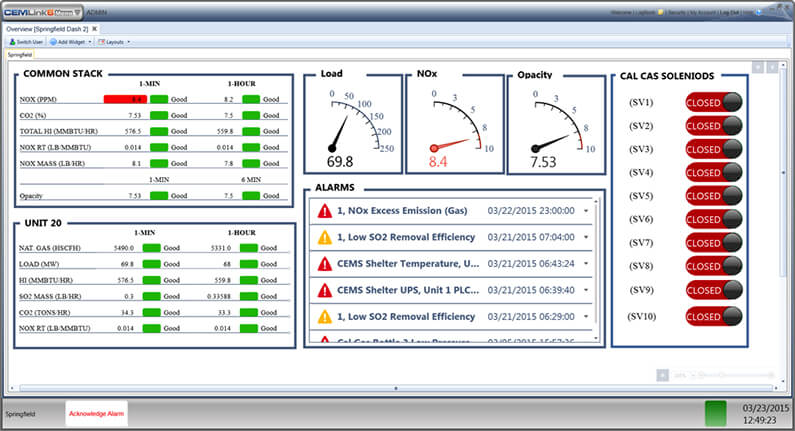Toggle the SV5 solenoid switch
795x431 pixels.
714,196
